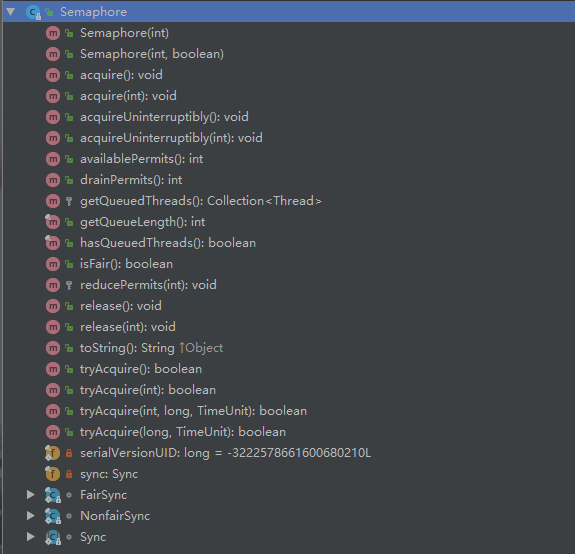Screen dimensions: 575x554
Task: Click the field icon for serialVersionUID
Action: tap(52, 453)
